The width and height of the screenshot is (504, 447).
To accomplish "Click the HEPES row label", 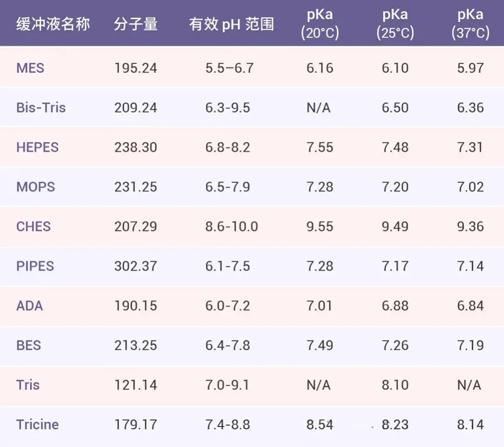I will click(37, 147).
